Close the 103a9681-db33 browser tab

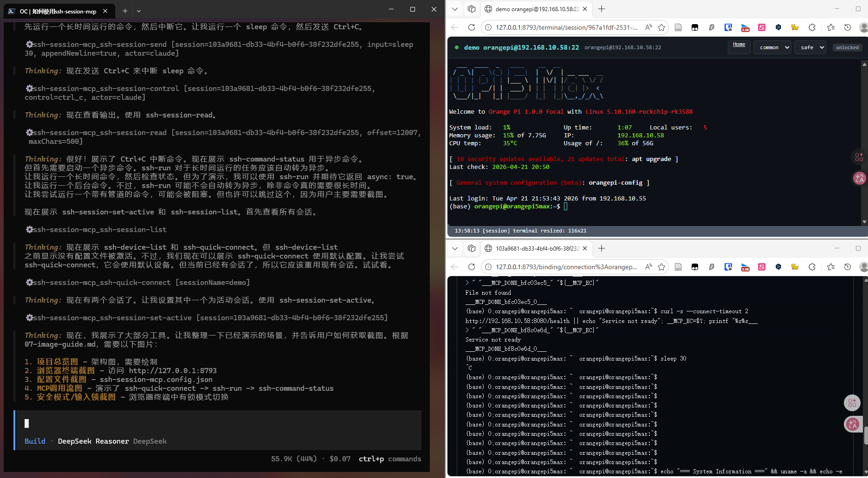(x=585, y=248)
